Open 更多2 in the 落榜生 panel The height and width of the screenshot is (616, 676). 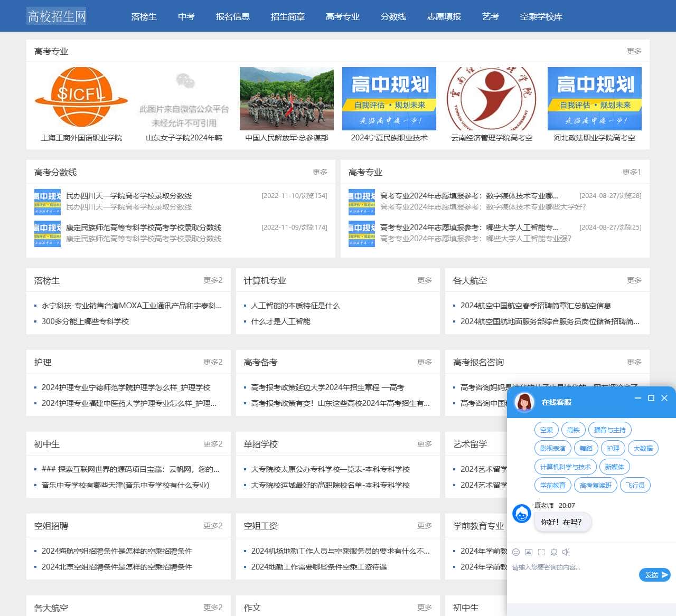212,280
